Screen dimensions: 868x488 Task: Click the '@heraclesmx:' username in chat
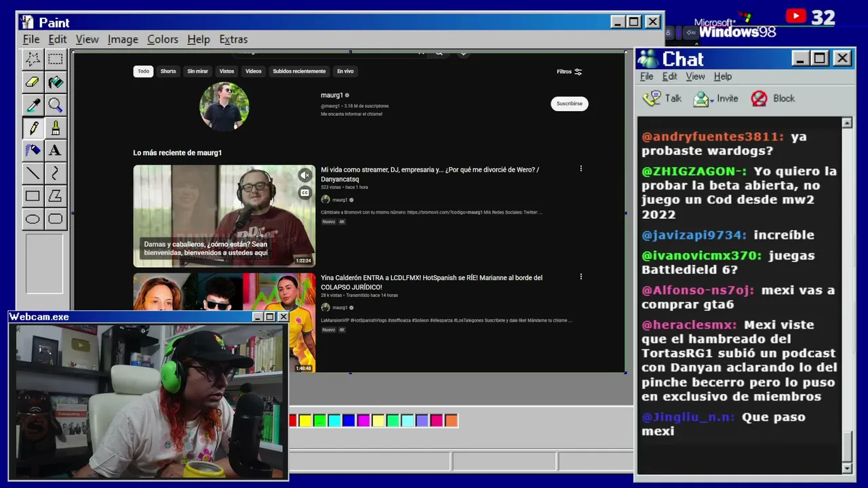click(690, 325)
